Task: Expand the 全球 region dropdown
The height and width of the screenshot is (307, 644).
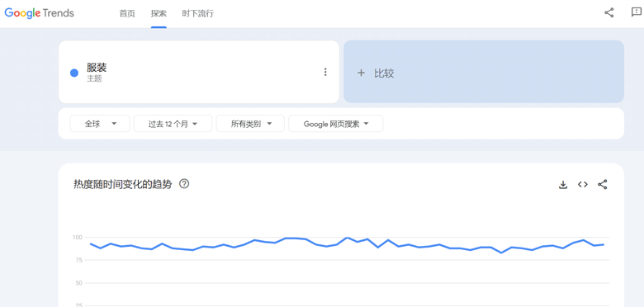Action: tap(100, 124)
